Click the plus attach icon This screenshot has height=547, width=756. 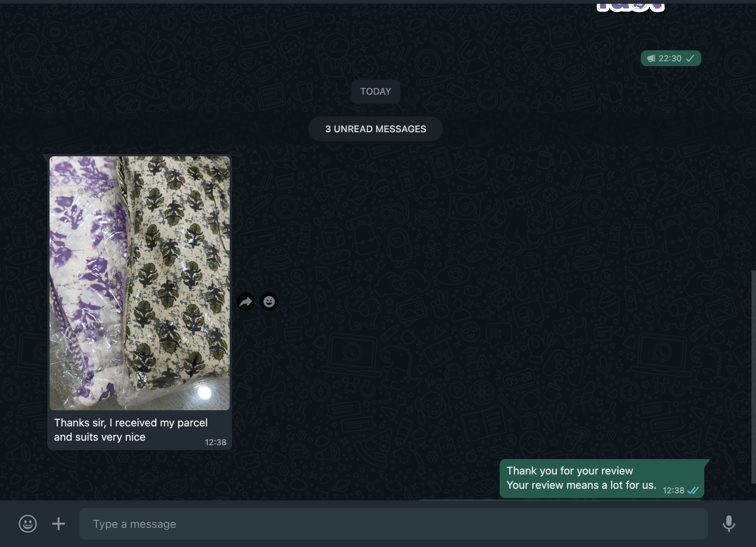tap(59, 523)
